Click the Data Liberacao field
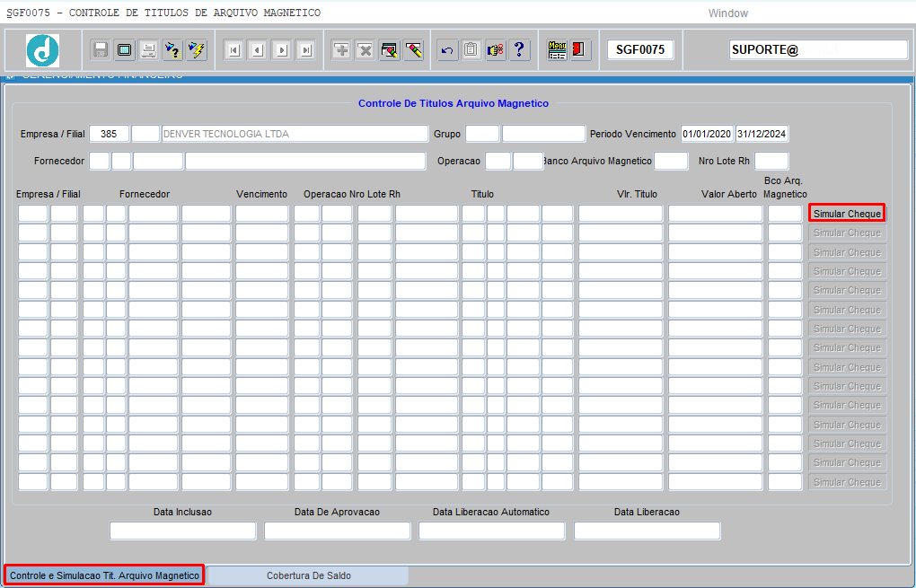916x588 pixels. coord(647,531)
